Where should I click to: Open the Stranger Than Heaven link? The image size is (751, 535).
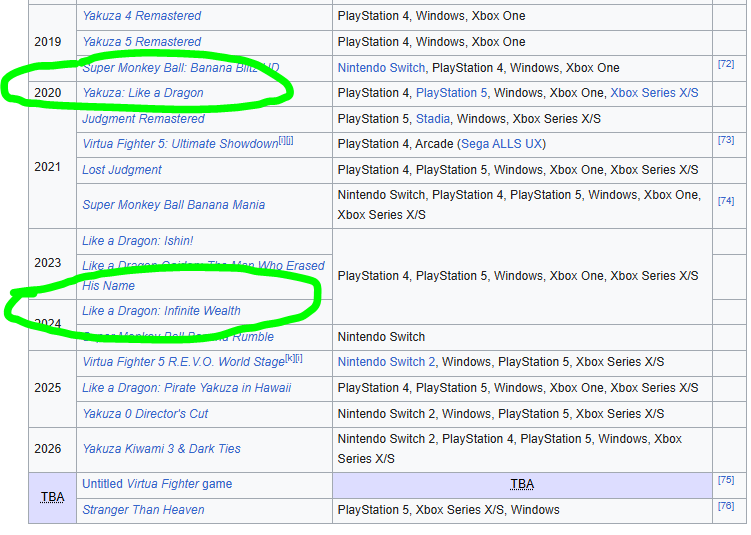143,510
